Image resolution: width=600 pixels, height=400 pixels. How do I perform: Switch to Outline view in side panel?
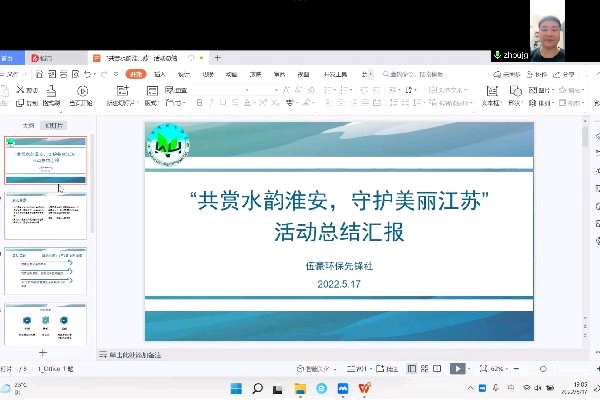point(29,126)
